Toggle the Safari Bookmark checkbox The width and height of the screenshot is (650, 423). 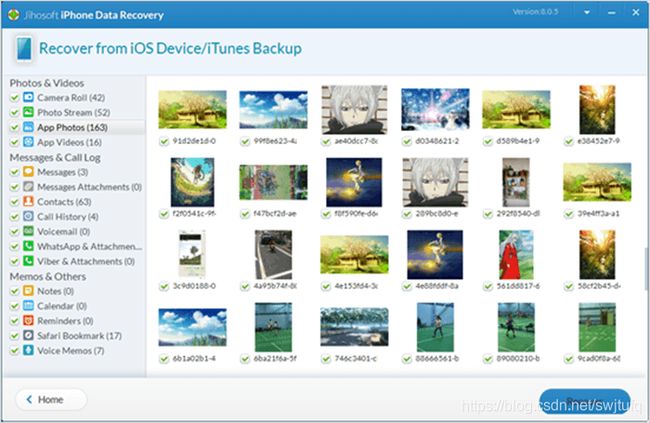(x=15, y=336)
